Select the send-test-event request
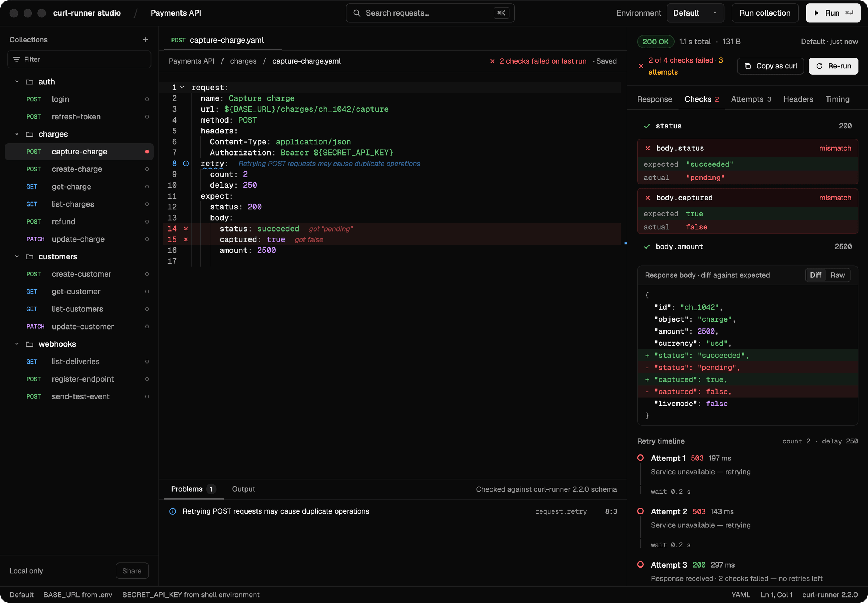Image resolution: width=868 pixels, height=603 pixels. click(x=79, y=396)
